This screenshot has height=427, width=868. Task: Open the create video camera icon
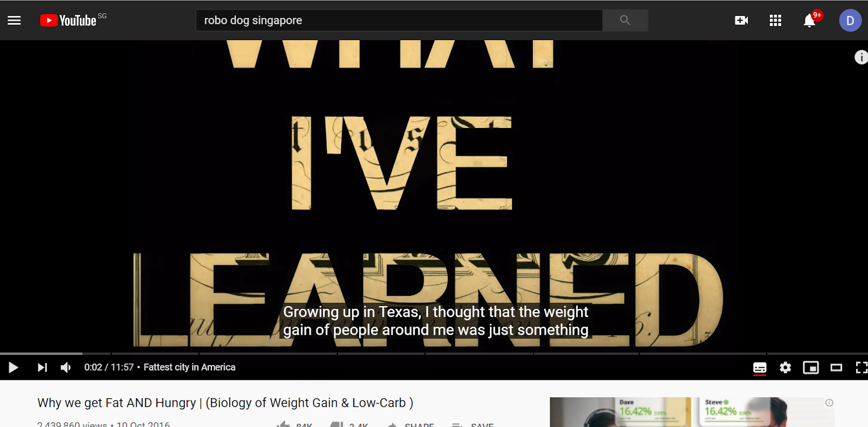[741, 21]
